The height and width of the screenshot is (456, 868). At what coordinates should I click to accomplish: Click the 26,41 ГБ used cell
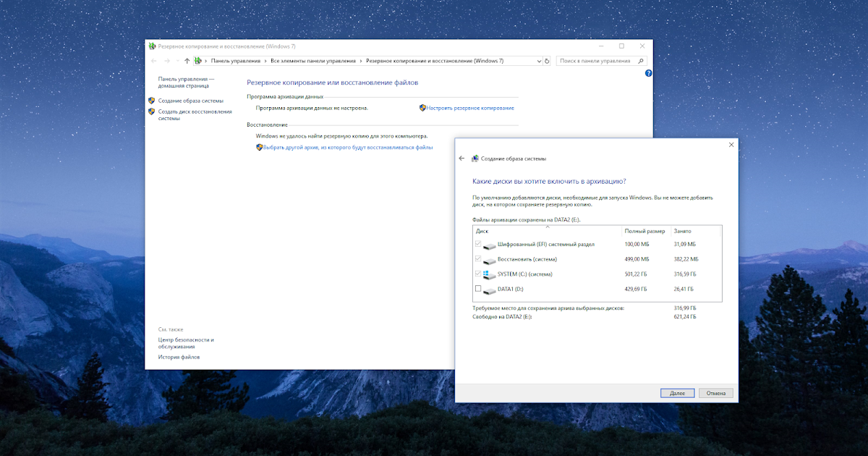click(x=684, y=290)
